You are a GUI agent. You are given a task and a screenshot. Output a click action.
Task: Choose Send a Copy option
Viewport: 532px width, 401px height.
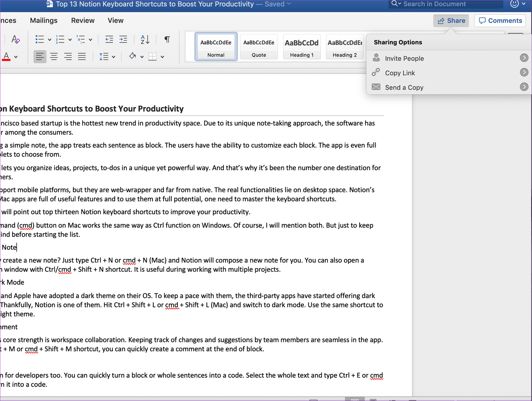pyautogui.click(x=449, y=87)
